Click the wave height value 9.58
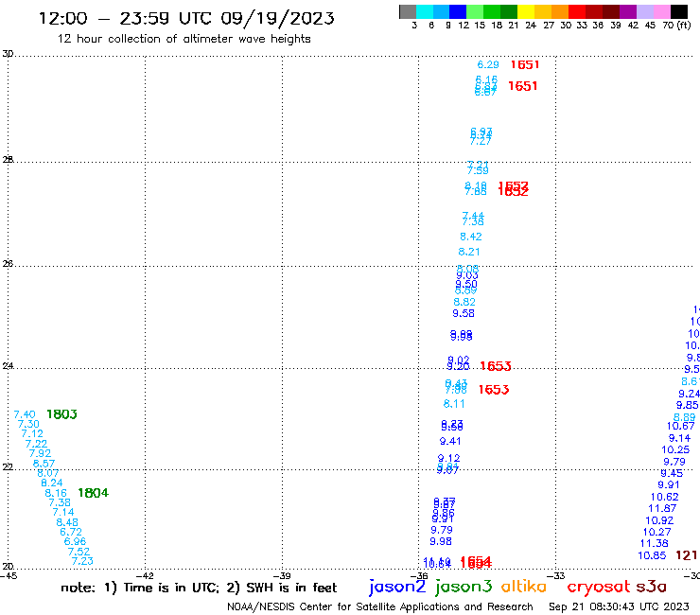This screenshot has width=700, height=615. point(464,313)
